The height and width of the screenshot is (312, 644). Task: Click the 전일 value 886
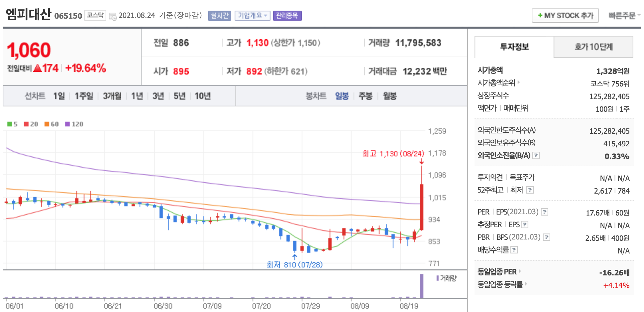tap(181, 43)
